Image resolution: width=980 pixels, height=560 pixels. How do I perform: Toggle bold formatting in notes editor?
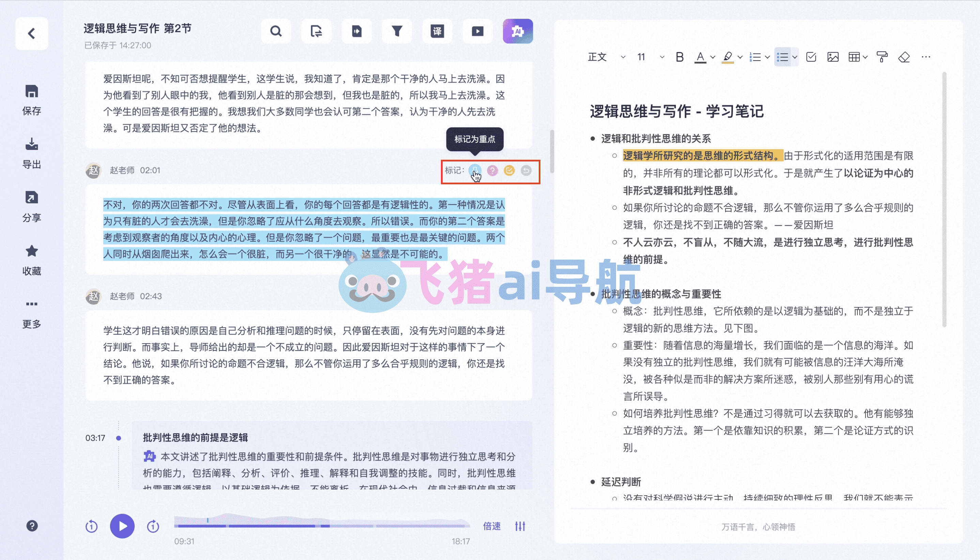point(680,57)
